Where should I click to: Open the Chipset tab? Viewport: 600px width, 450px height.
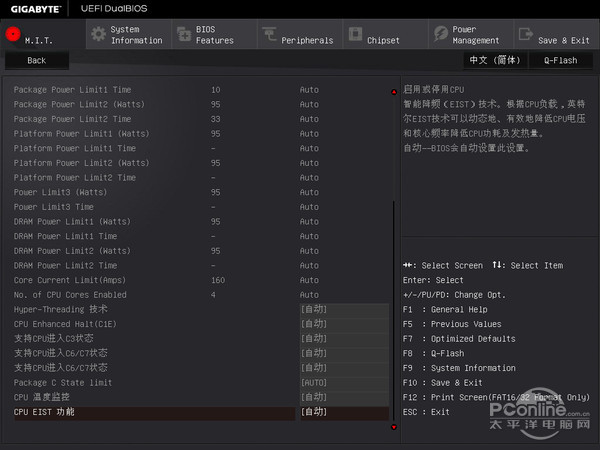[x=386, y=34]
